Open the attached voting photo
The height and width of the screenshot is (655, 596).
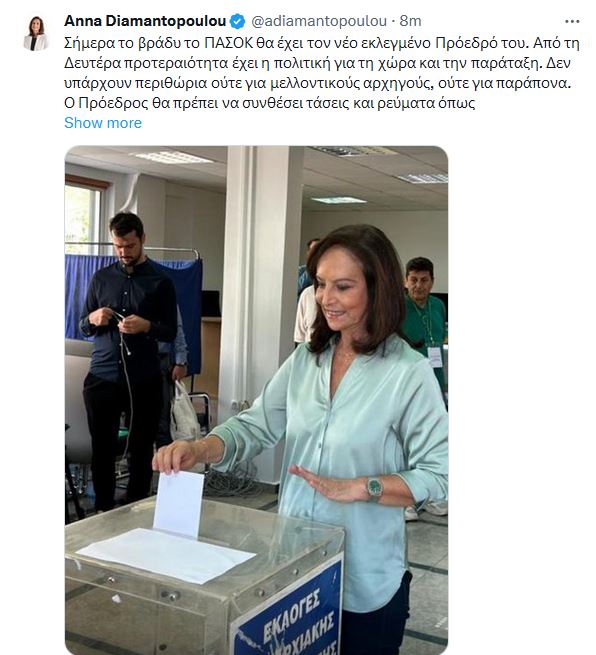pyautogui.click(x=256, y=400)
